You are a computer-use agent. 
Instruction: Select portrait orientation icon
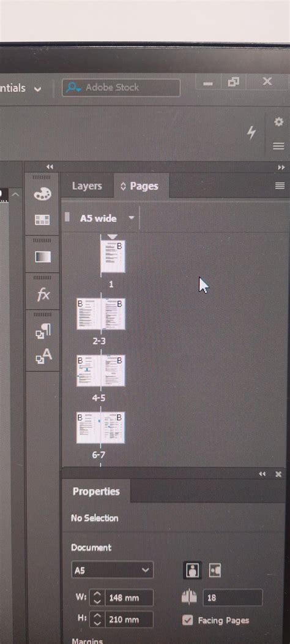point(191,570)
